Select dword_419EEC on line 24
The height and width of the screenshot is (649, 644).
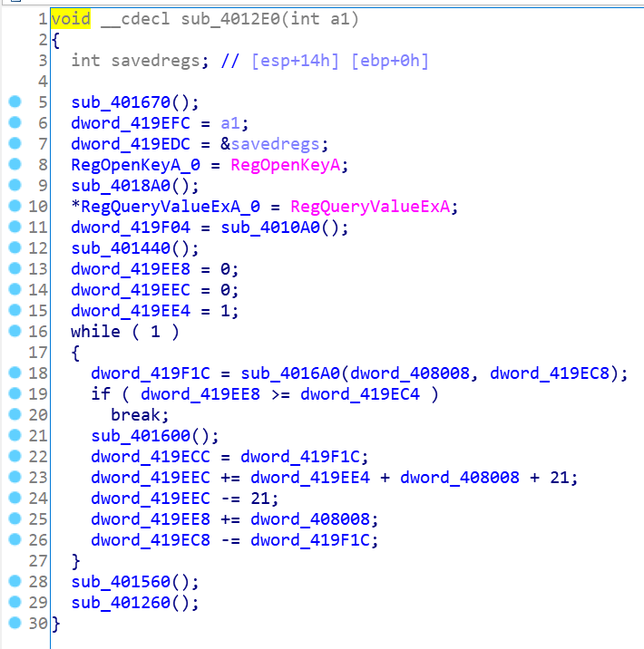(151, 499)
